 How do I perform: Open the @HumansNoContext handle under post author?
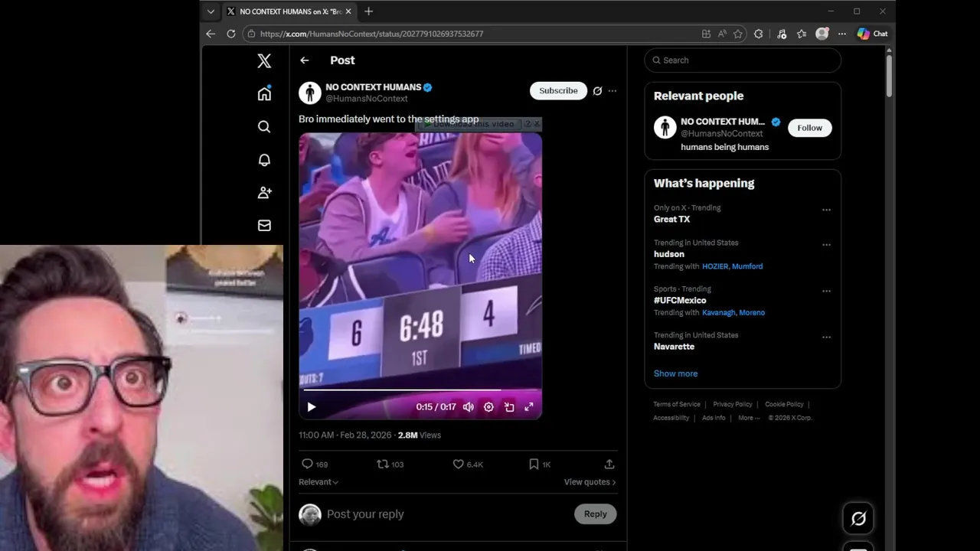point(367,99)
